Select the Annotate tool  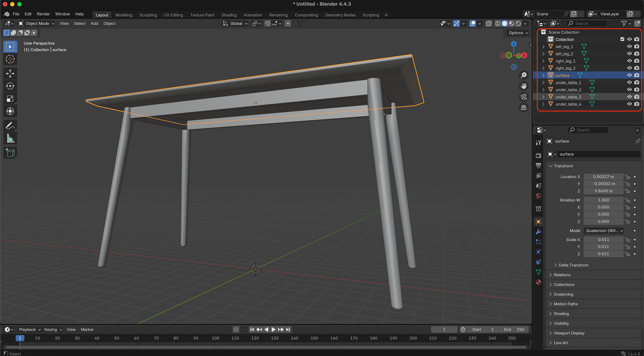click(x=10, y=126)
